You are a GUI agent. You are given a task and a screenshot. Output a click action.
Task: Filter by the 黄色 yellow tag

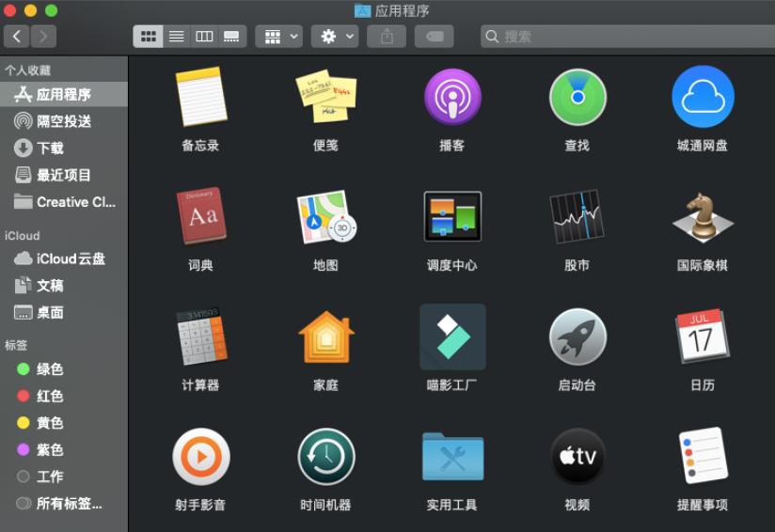[x=64, y=423]
